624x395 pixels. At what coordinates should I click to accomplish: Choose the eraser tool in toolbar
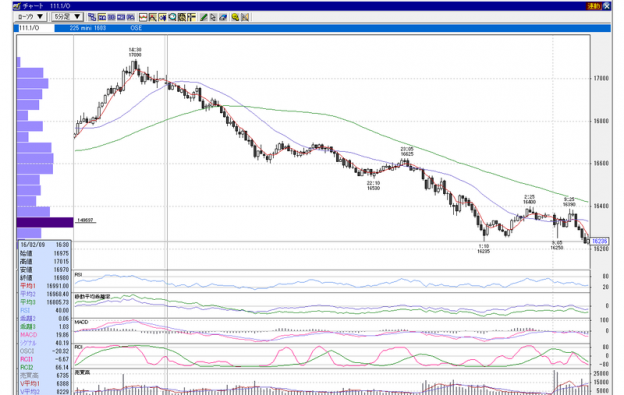pos(223,17)
